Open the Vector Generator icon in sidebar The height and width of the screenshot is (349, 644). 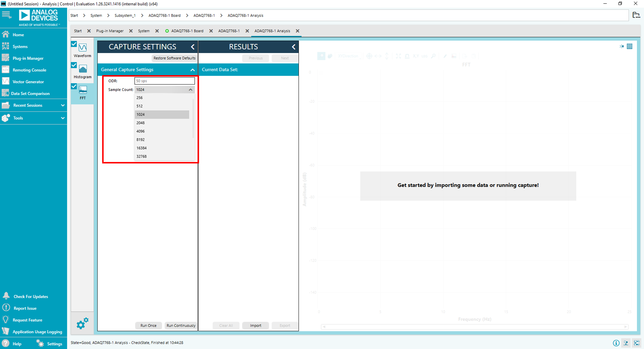tap(6, 81)
